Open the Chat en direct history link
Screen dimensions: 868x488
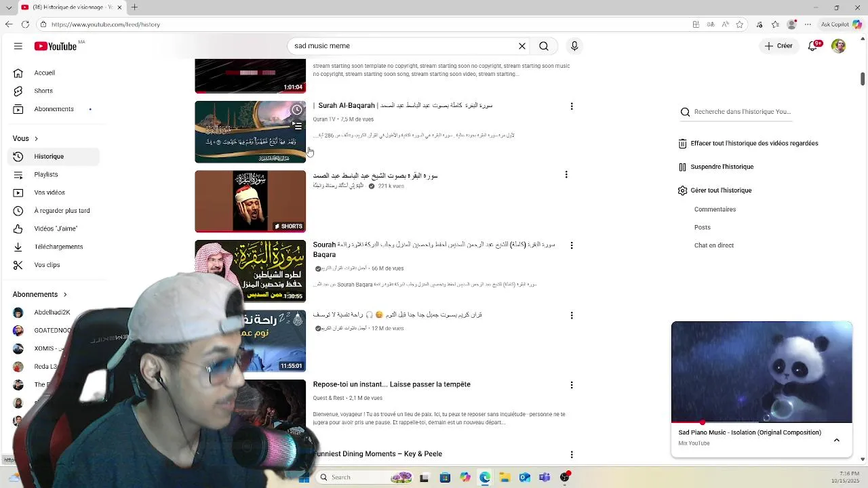714,245
